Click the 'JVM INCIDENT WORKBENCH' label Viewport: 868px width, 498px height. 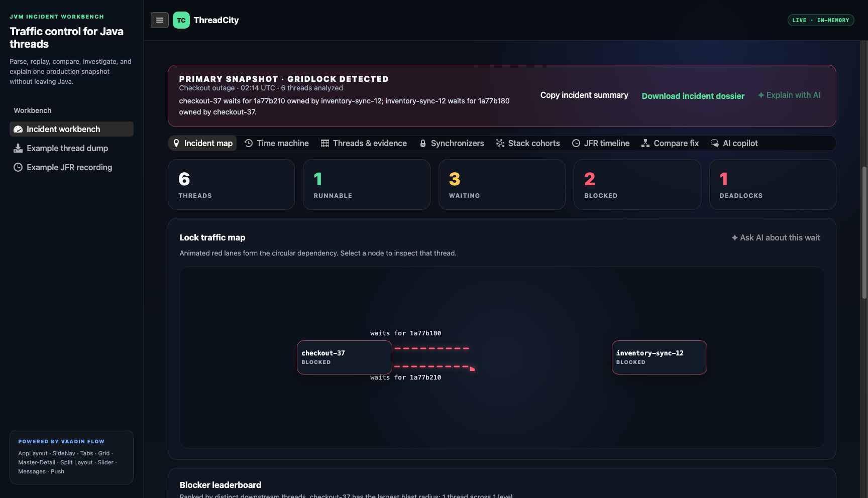click(x=57, y=17)
